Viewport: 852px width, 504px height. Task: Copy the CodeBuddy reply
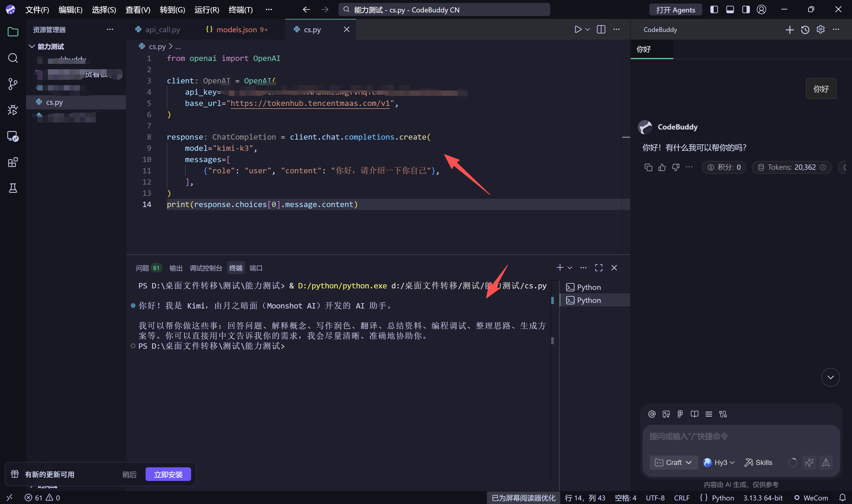pyautogui.click(x=648, y=167)
